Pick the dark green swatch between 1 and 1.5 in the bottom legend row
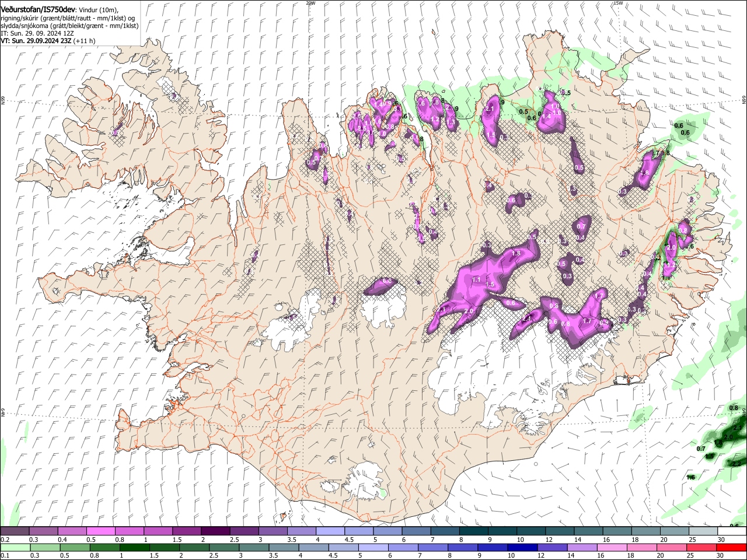Viewport: 747px width, 560px height. click(x=134, y=547)
